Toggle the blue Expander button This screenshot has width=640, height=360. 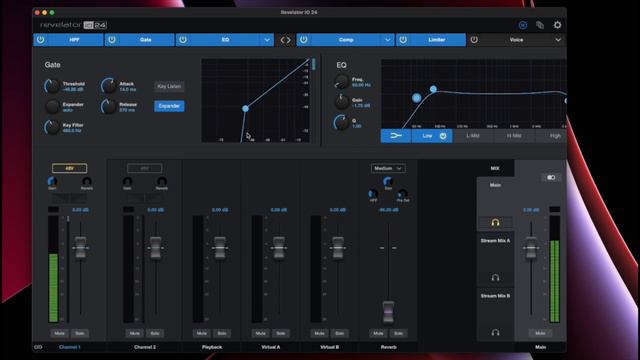pos(169,106)
